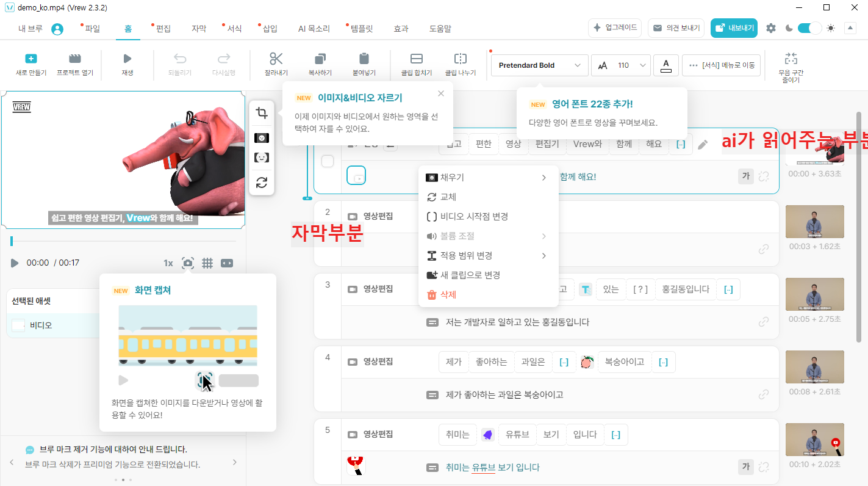The image size is (868, 486).
Task: Click the 가 style button in clip 5
Action: tap(745, 467)
